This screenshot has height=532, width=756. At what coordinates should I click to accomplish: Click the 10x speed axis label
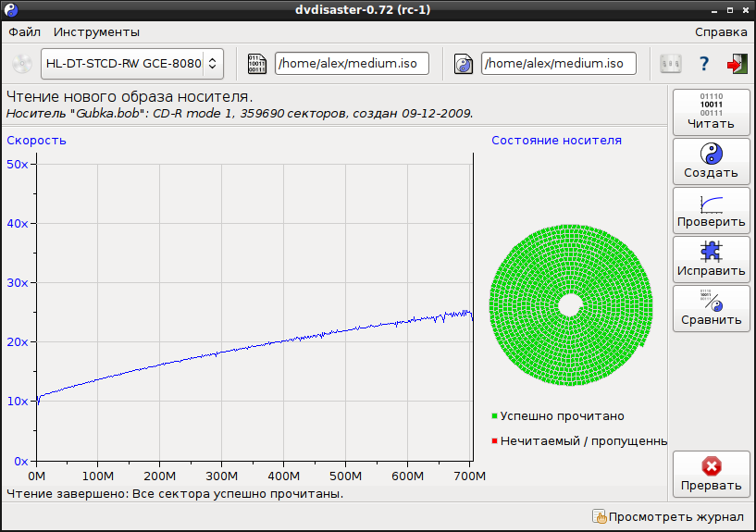click(18, 402)
